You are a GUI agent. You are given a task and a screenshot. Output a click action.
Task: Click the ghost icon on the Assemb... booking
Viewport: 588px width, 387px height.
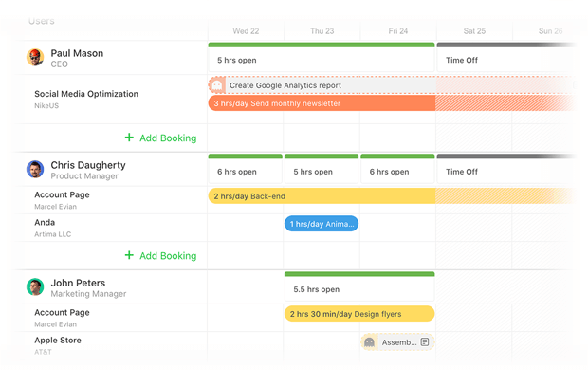(370, 342)
